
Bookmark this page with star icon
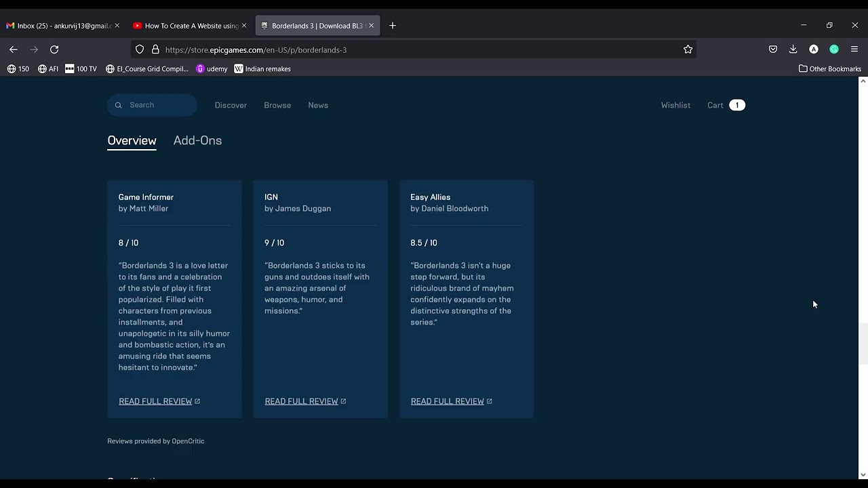(x=688, y=49)
